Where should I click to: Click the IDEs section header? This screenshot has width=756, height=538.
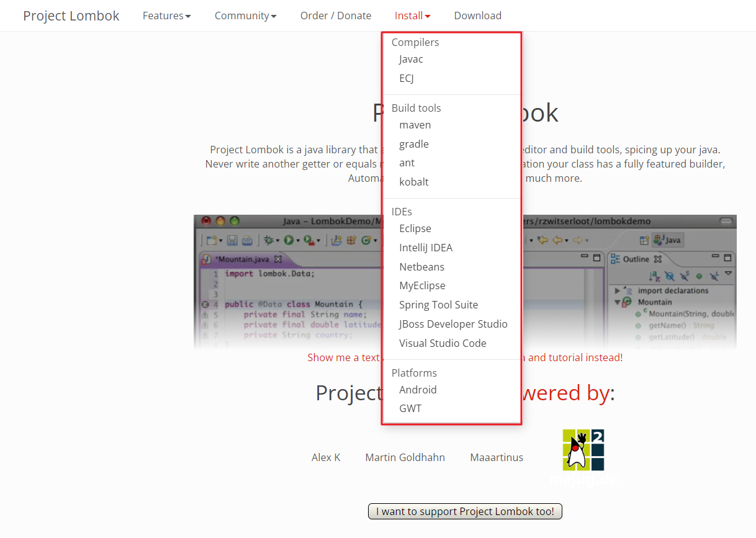(402, 212)
